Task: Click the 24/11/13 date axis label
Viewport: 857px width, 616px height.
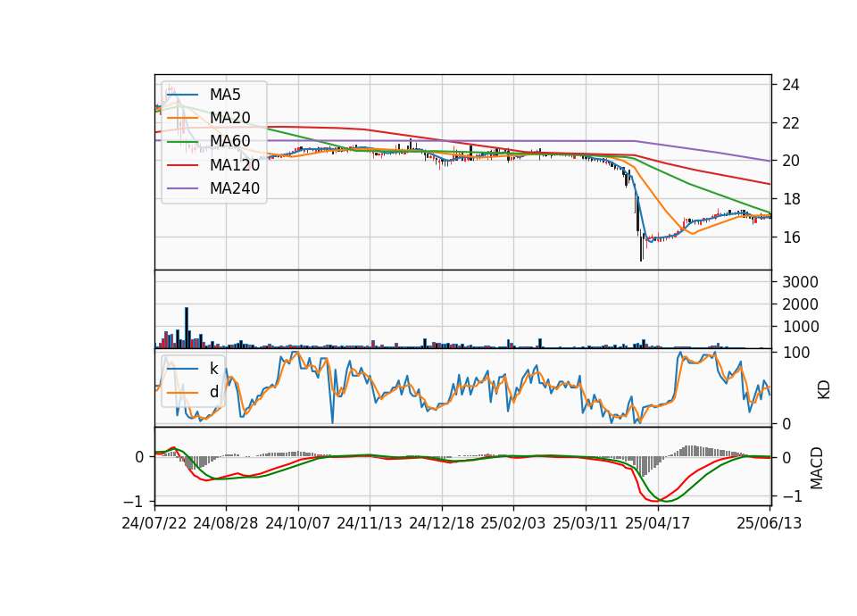Action: [370, 523]
